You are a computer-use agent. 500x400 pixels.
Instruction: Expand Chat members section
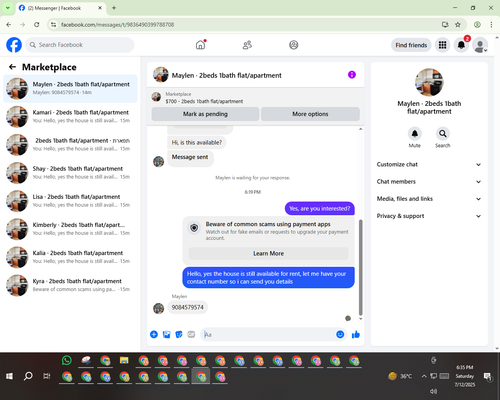coord(429,182)
